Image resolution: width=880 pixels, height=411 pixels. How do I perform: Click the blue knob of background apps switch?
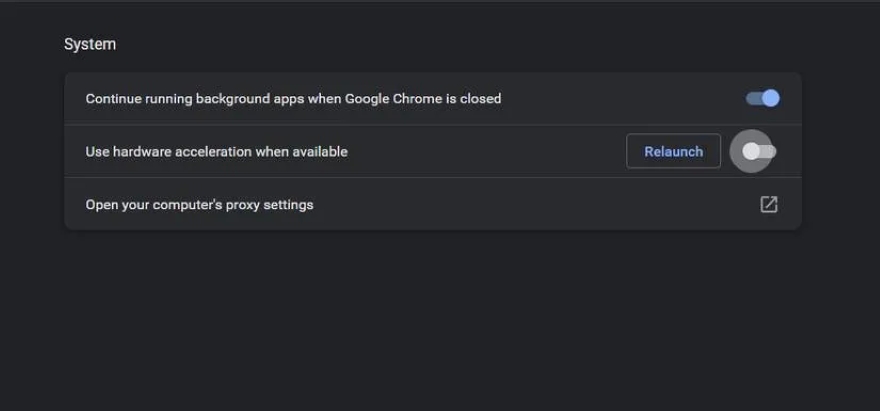click(770, 98)
